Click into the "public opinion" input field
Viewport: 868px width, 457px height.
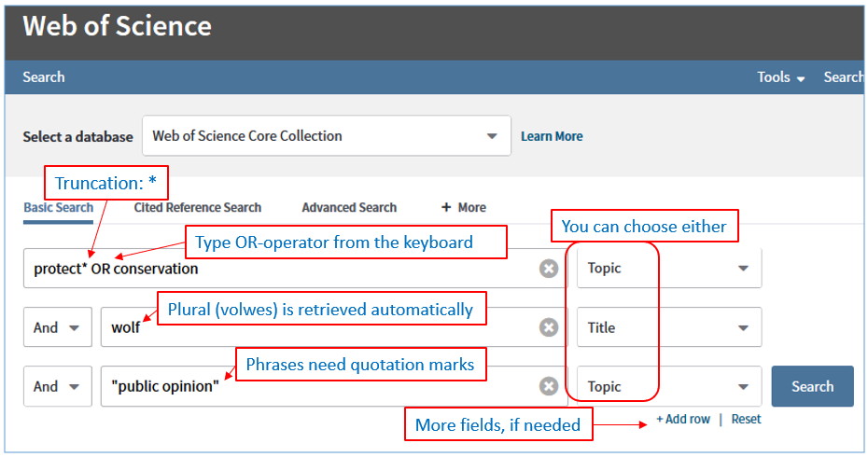coord(334,386)
